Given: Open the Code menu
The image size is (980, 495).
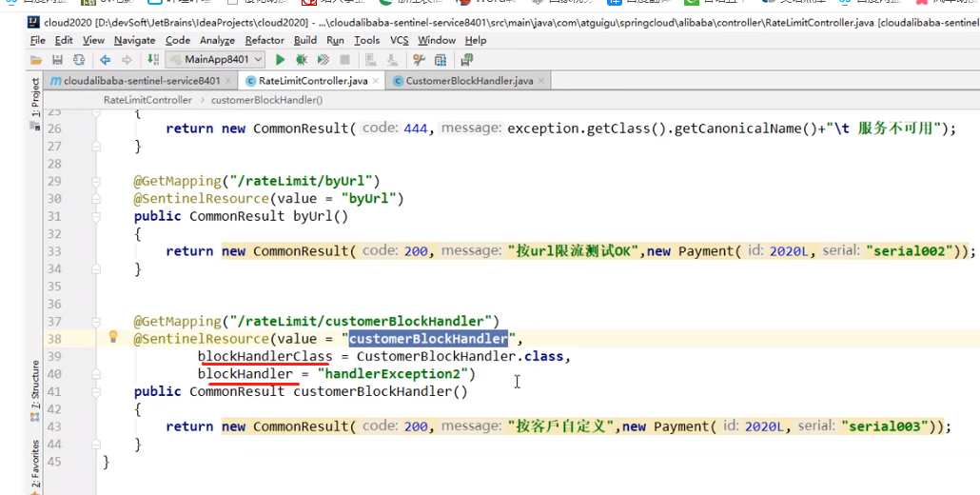Looking at the screenshot, I should 178,40.
